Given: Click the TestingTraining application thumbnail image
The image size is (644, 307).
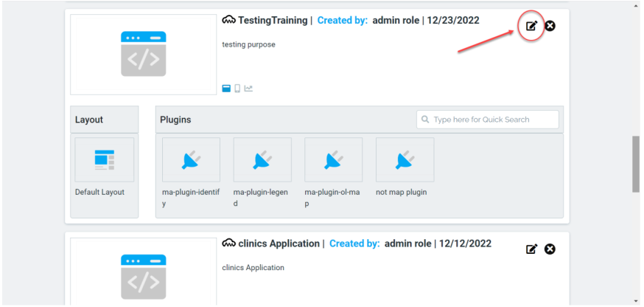Looking at the screenshot, I should (144, 55).
